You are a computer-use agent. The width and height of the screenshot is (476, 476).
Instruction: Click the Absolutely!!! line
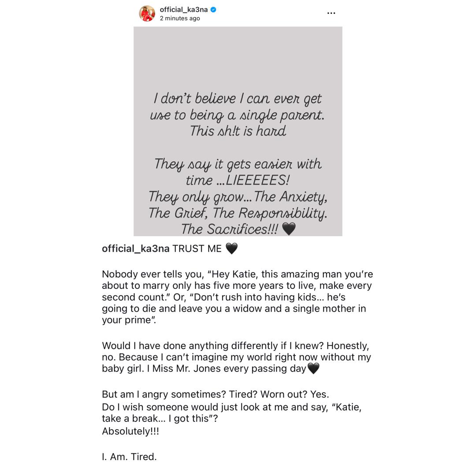click(130, 431)
